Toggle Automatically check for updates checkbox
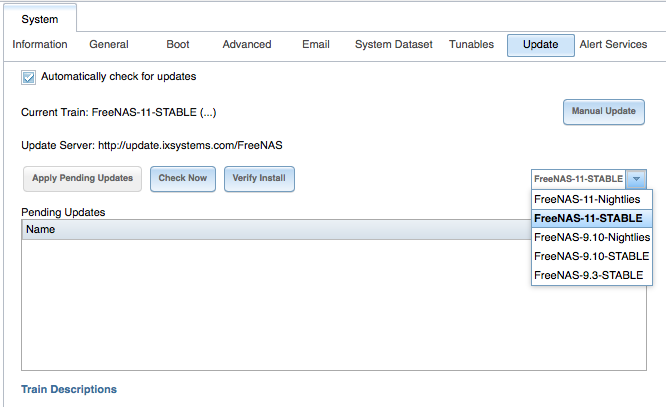 28,77
